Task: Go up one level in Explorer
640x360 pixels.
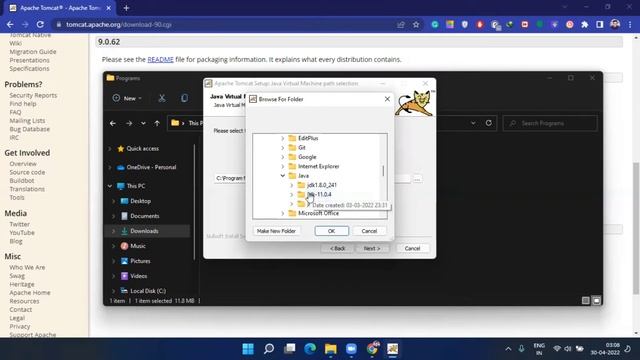Action: [x=157, y=123]
